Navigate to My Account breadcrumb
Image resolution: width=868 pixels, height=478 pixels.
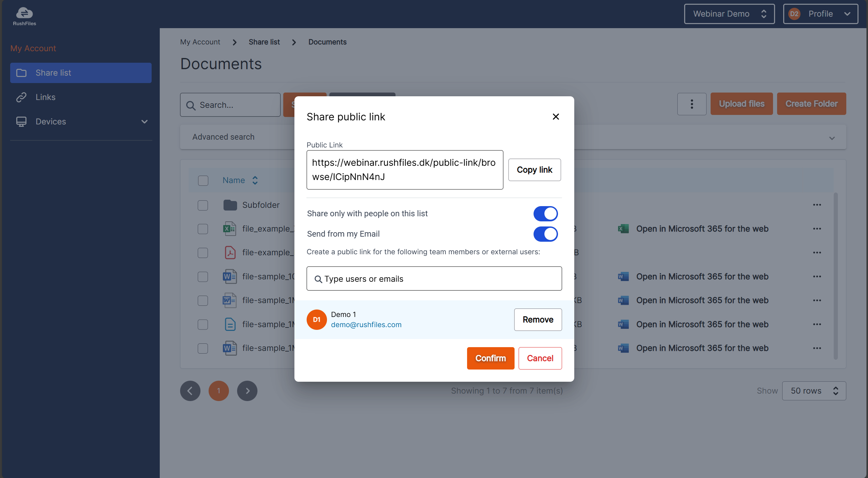(200, 42)
